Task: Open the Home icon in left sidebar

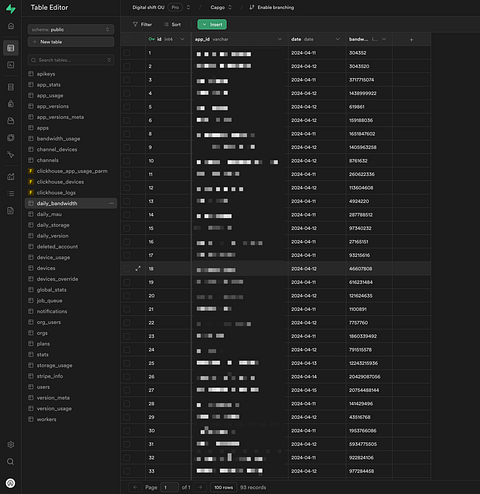Action: (x=11, y=26)
